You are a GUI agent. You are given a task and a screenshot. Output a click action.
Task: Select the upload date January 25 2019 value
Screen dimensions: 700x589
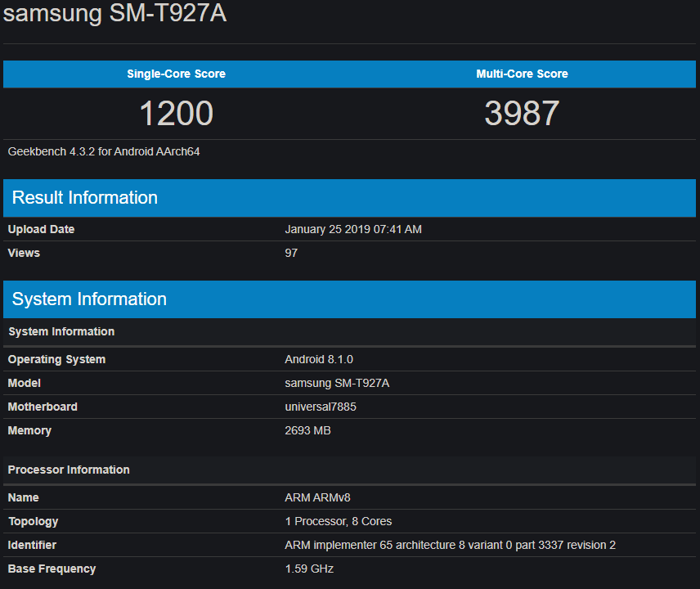coord(353,229)
